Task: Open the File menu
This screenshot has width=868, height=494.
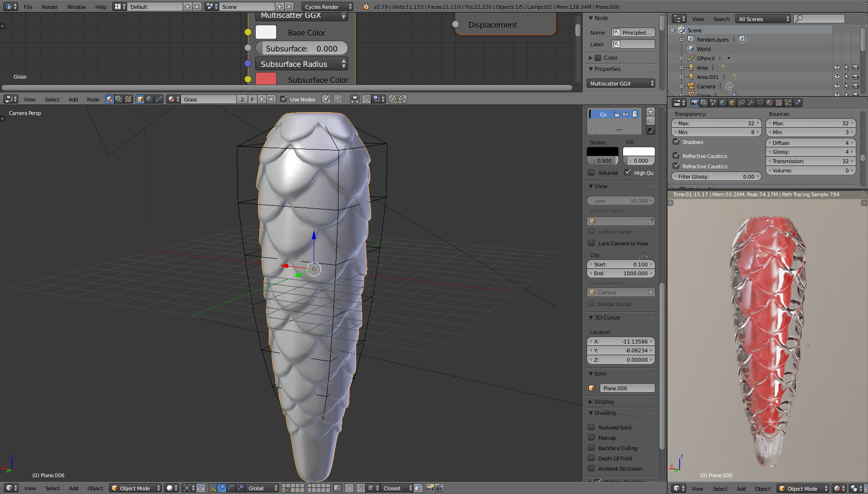Action: 28,7
